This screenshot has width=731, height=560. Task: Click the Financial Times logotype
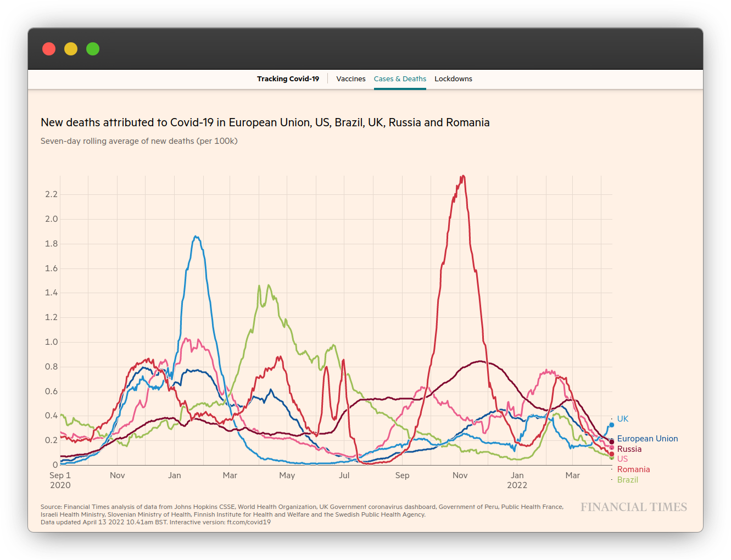pos(633,507)
